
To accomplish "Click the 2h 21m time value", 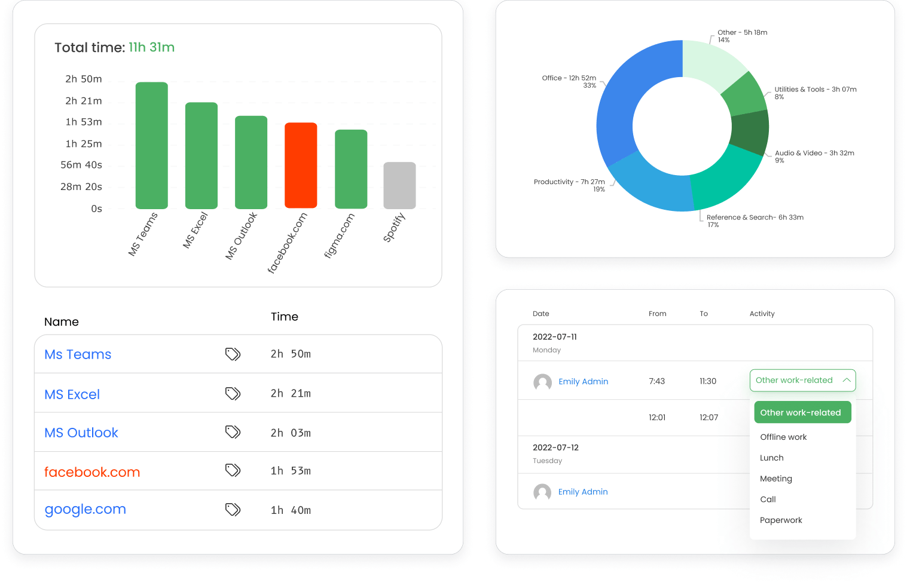I will (291, 393).
